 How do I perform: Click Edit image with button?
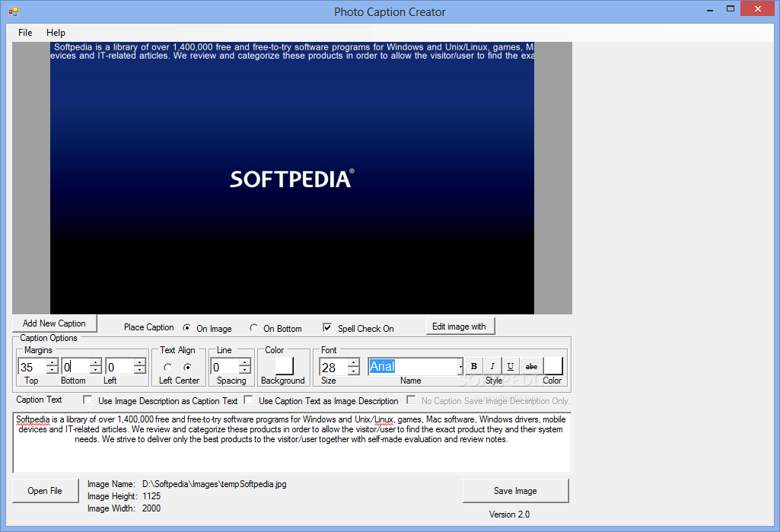[x=460, y=327]
